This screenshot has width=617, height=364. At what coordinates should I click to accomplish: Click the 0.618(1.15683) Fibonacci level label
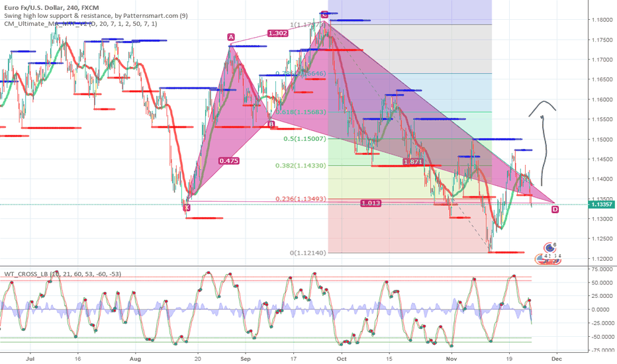[301, 112]
